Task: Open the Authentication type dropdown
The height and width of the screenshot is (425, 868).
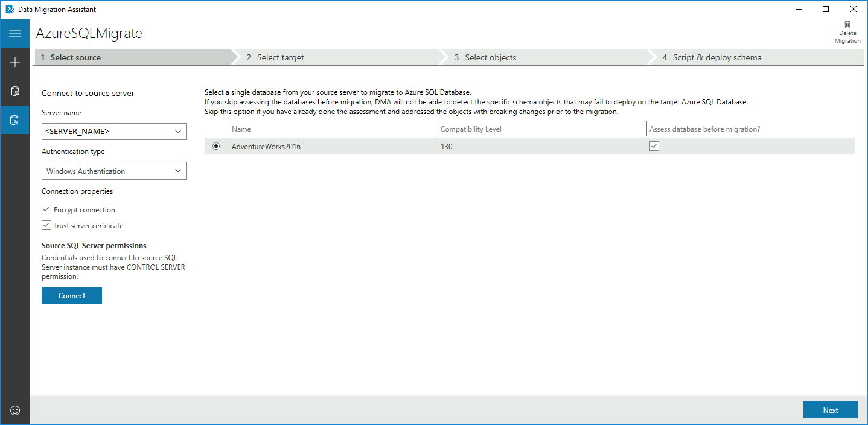Action: point(114,171)
